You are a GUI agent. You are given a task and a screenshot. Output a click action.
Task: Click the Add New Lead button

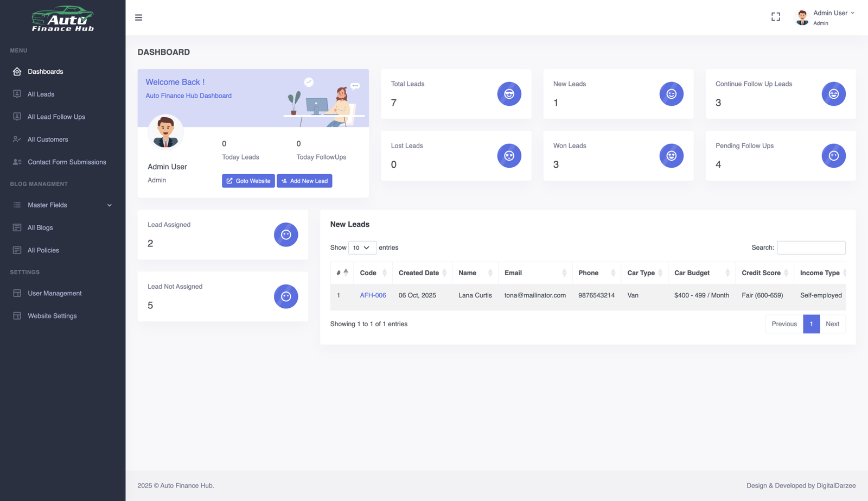[304, 181]
